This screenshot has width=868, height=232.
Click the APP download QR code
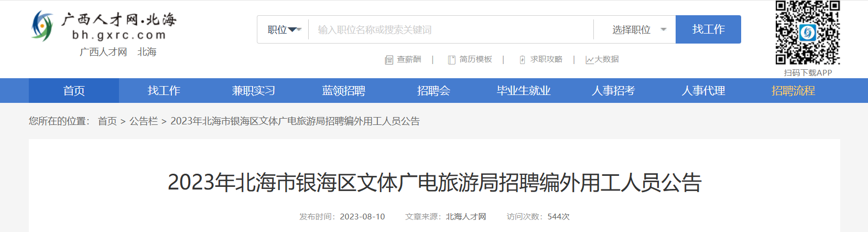coord(808,33)
